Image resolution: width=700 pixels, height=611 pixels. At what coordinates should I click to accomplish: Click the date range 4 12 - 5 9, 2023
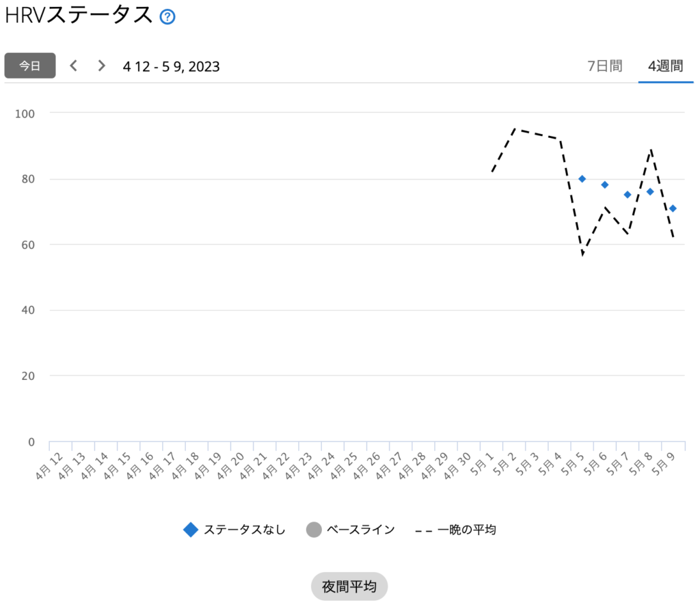click(171, 66)
